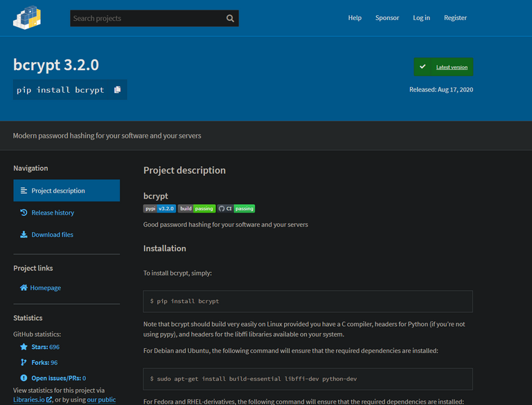Focus the Search projects field
Image resolution: width=532 pixels, height=405 pixels.
[154, 18]
